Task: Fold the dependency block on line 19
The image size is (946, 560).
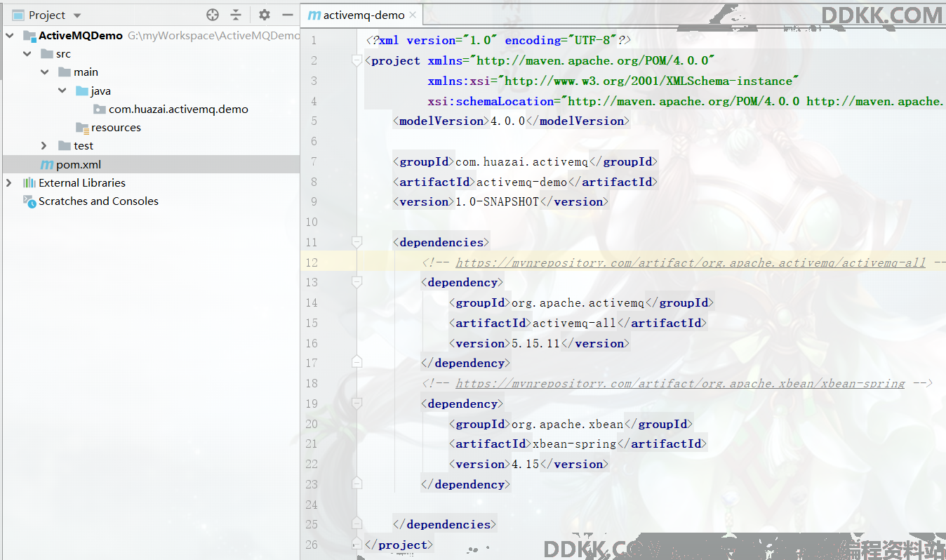Action: (357, 404)
